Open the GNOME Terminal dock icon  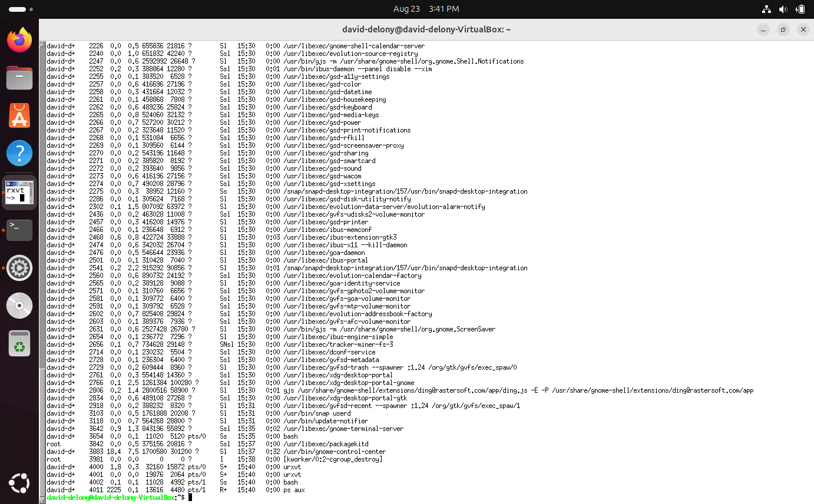tap(19, 230)
